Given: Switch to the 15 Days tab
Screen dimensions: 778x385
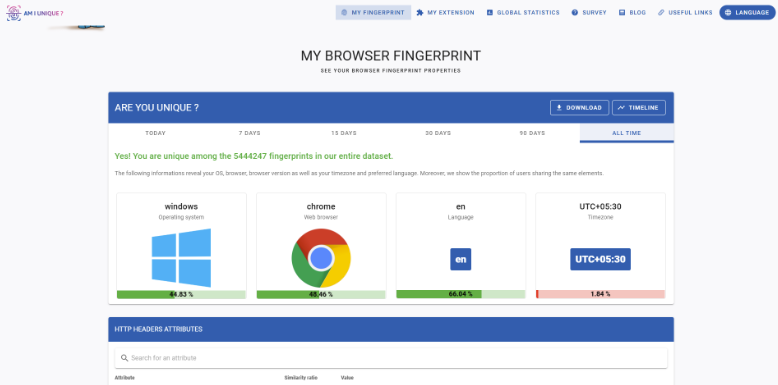Looking at the screenshot, I should click(344, 133).
